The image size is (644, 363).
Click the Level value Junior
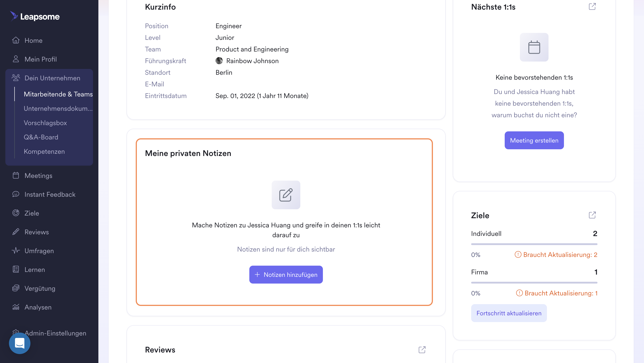225,38
